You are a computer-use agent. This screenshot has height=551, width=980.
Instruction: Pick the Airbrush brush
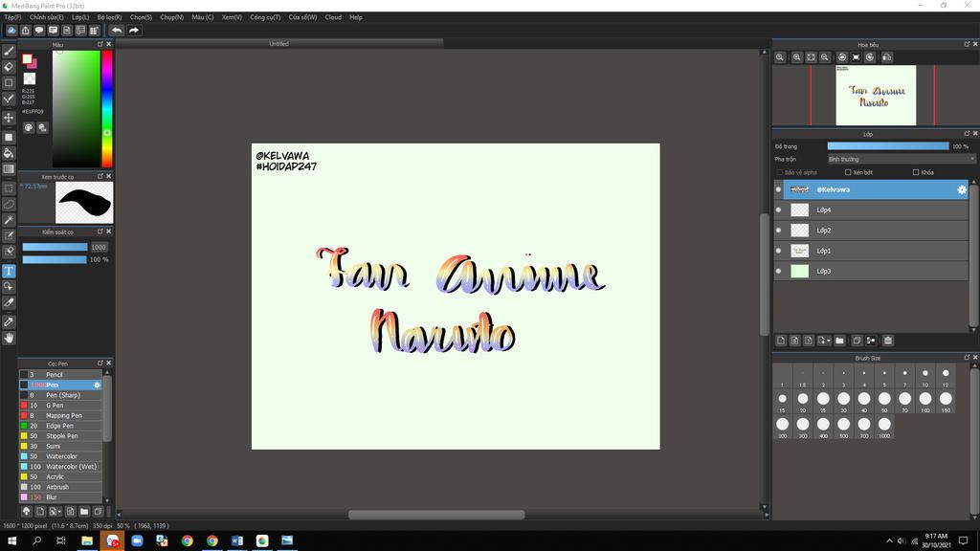[60, 487]
